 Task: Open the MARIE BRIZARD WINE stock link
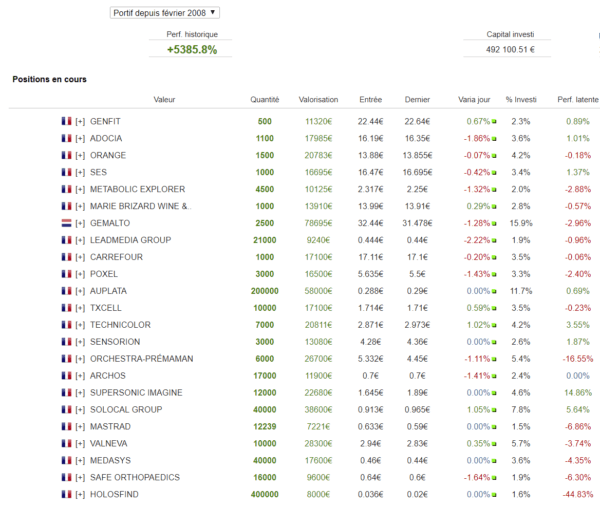pos(140,206)
